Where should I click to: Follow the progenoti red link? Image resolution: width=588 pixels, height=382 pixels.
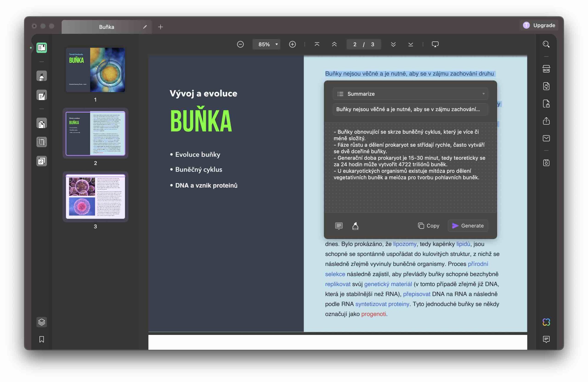[373, 314]
